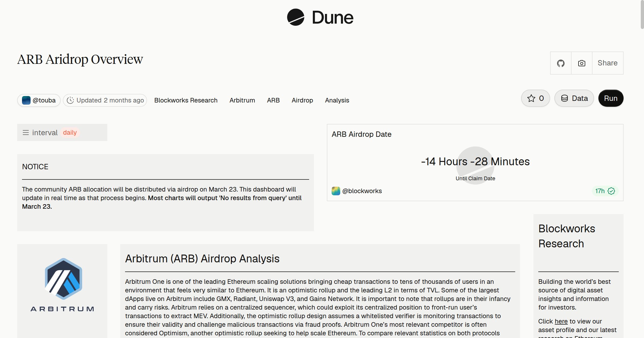Click the camera screenshot icon
Viewport: 644px width, 338px height.
tap(582, 63)
